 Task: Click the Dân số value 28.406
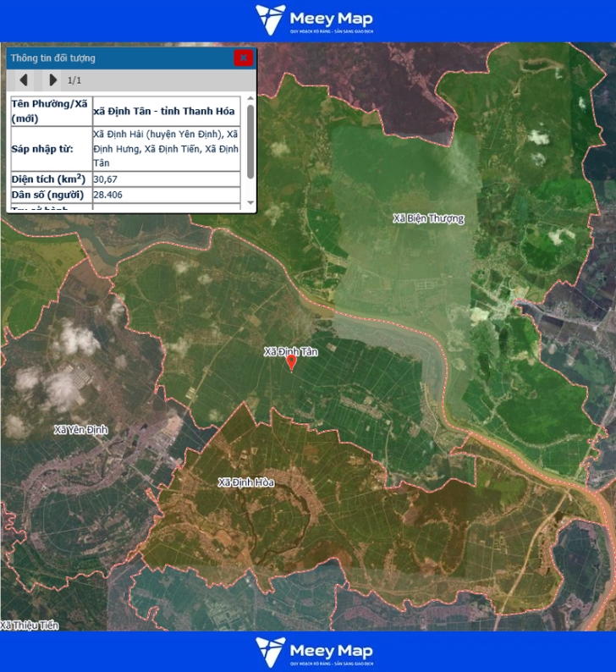pos(108,195)
